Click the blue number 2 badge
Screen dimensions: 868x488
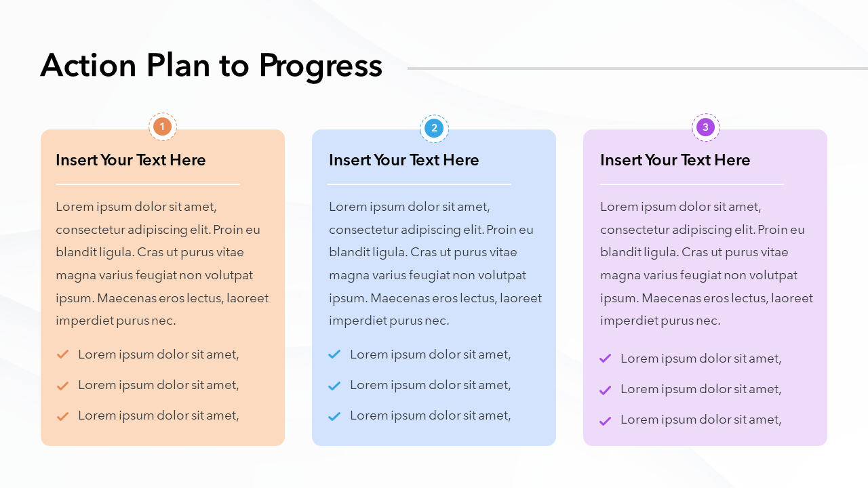[434, 128]
